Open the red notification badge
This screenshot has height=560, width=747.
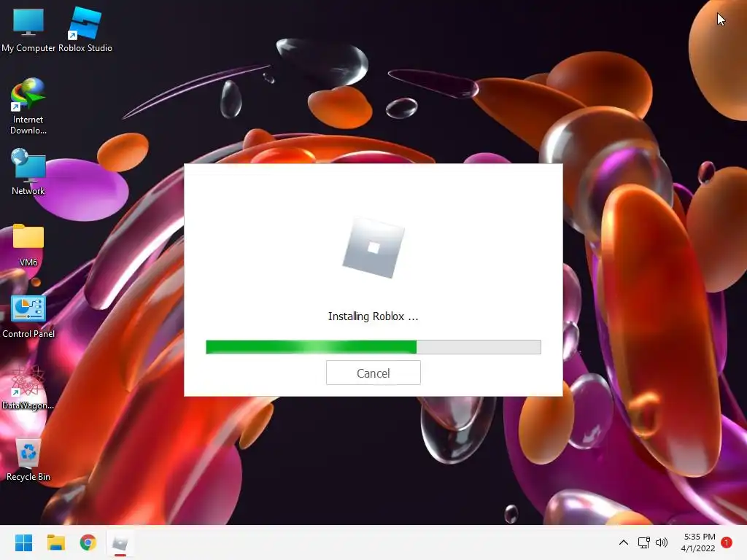[x=727, y=542]
